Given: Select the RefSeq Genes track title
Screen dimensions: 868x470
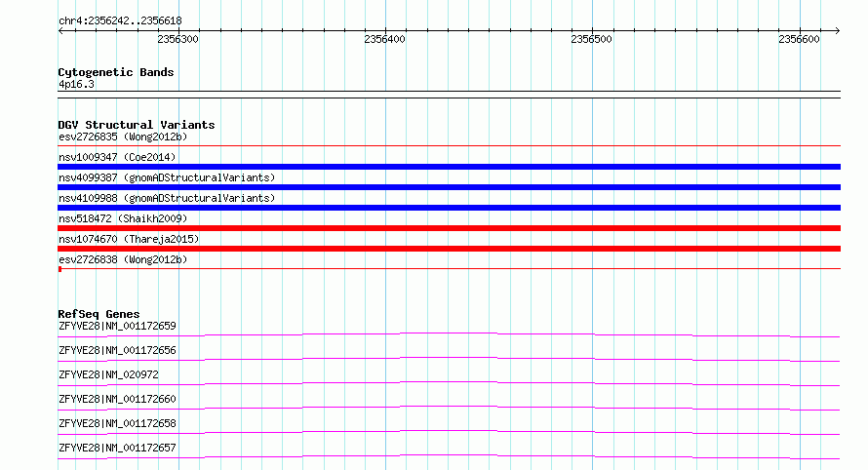Looking at the screenshot, I should pos(99,314).
